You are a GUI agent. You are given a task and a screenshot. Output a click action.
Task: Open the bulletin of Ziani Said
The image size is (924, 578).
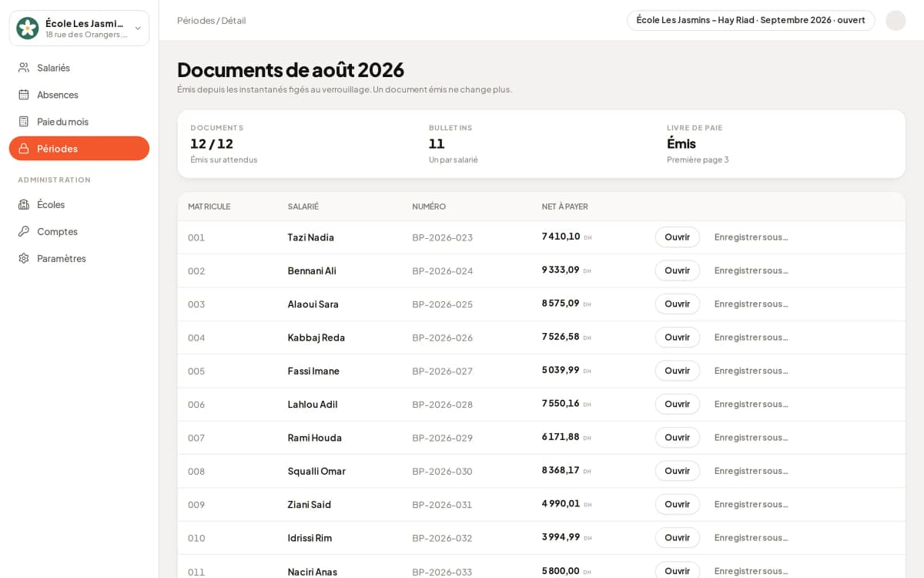click(x=678, y=504)
